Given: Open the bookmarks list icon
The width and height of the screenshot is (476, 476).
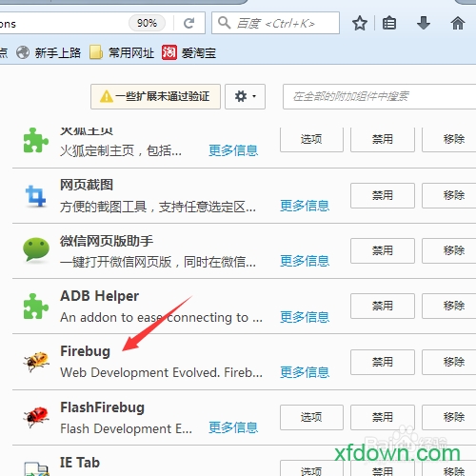Looking at the screenshot, I should click(389, 24).
